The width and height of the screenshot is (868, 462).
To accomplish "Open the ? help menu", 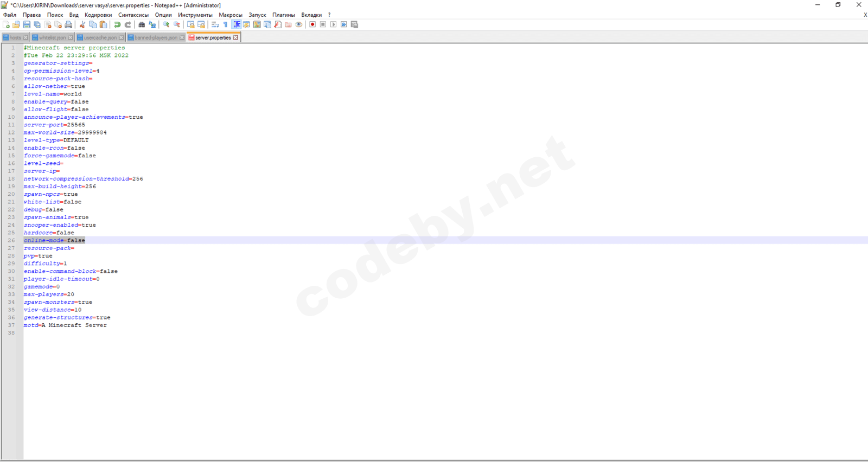I will tap(329, 15).
